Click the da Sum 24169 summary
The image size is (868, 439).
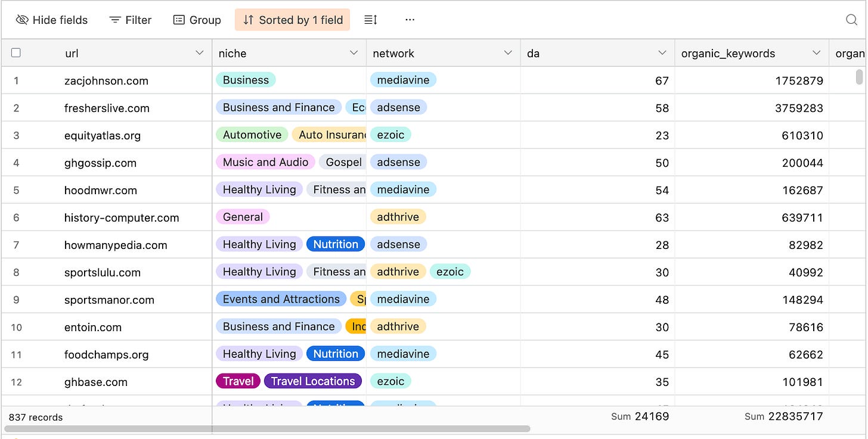[640, 416]
